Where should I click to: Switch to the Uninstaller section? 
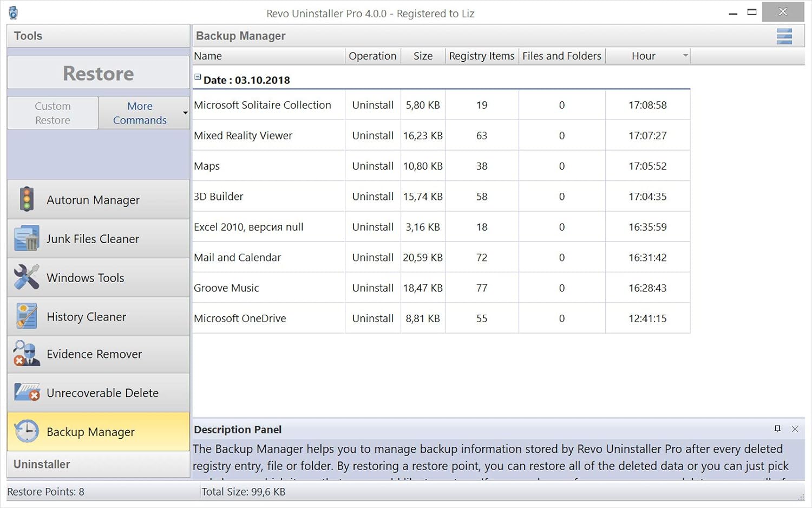click(x=98, y=465)
